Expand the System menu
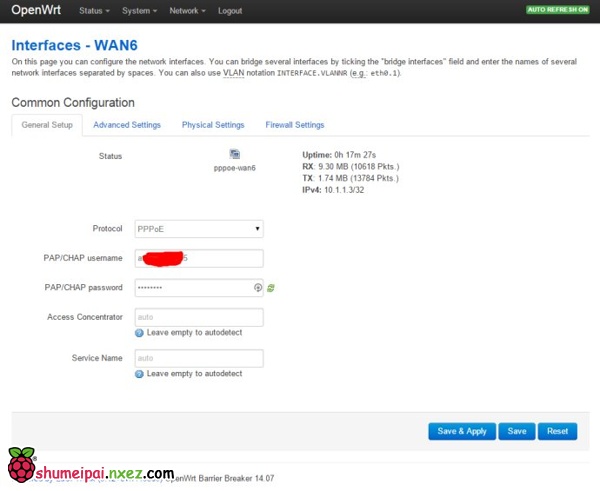The width and height of the screenshot is (600, 491). pyautogui.click(x=139, y=11)
